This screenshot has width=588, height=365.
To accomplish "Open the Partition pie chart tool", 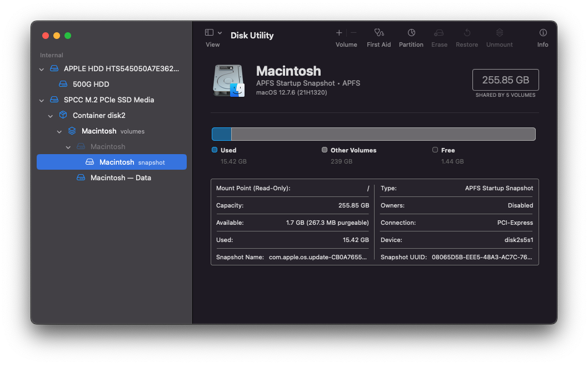I will (x=411, y=33).
